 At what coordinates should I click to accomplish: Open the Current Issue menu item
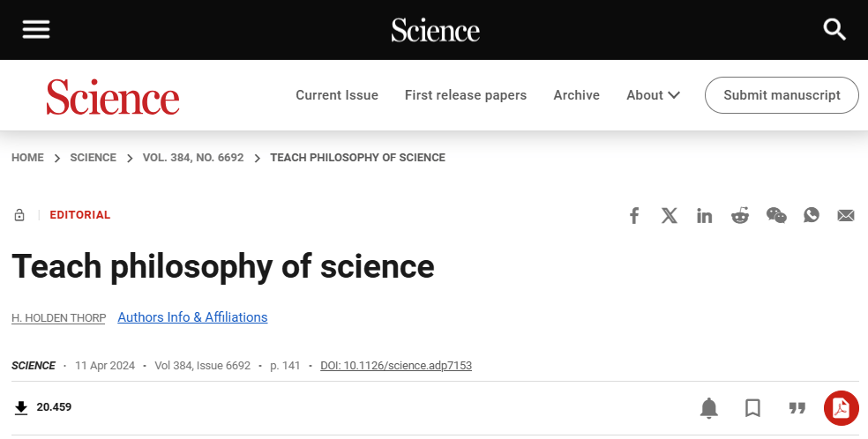click(x=337, y=95)
